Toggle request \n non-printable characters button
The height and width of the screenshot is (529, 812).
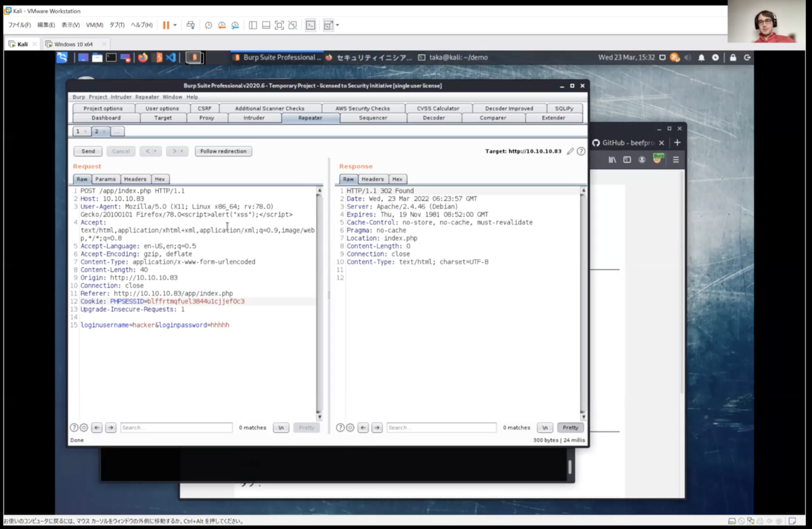click(x=281, y=428)
